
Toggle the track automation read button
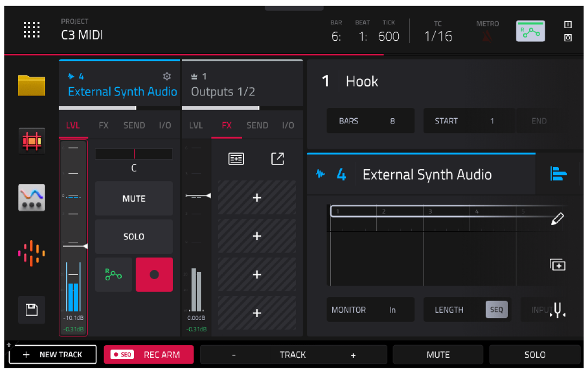coord(114,275)
